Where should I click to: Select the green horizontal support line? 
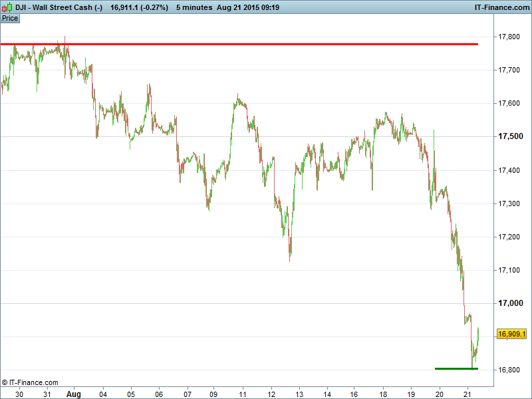point(456,368)
